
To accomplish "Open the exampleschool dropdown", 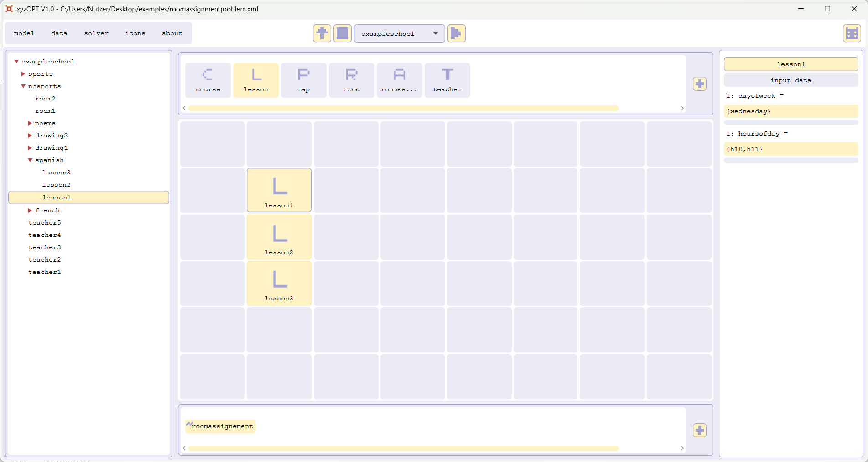I will [x=400, y=33].
